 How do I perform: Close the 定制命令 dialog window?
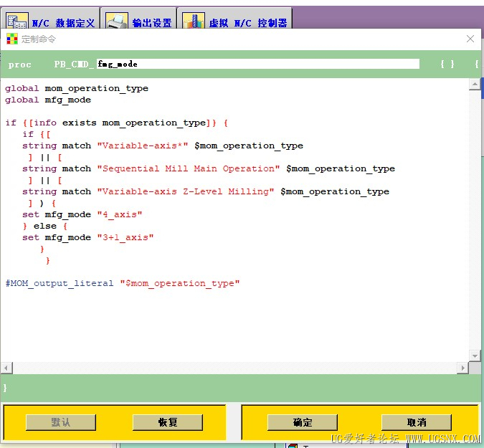(470, 39)
